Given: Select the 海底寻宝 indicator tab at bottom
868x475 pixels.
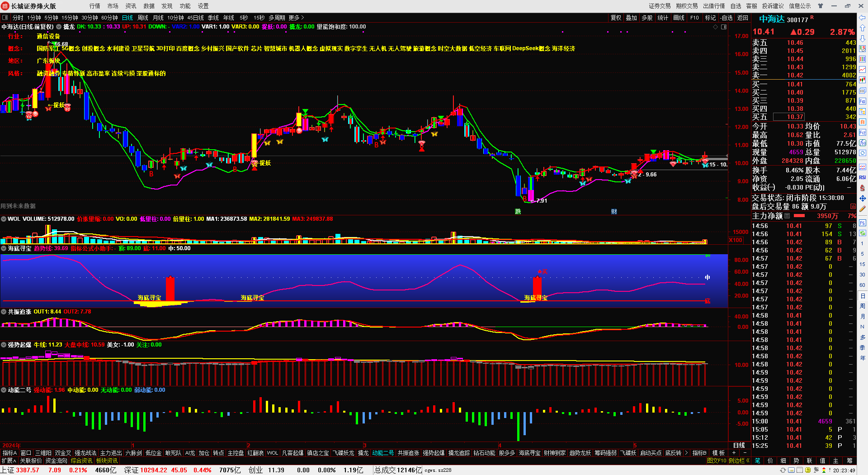Looking at the screenshot, I should click(x=529, y=453).
